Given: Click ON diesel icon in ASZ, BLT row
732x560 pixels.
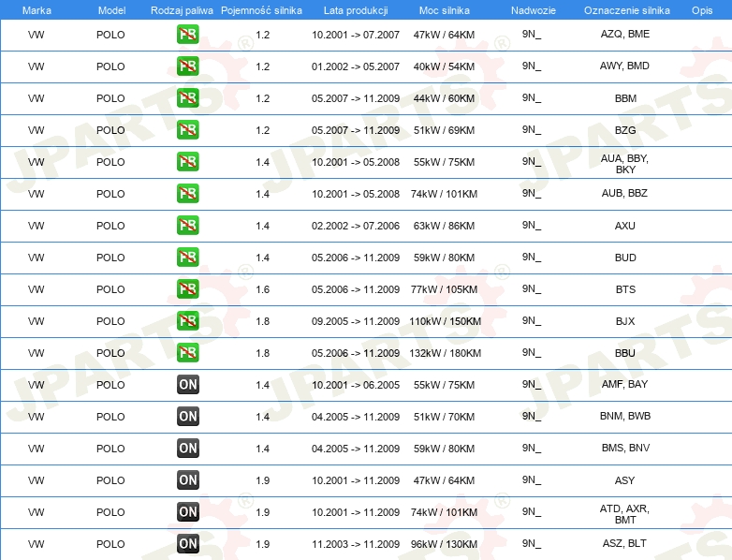Looking at the screenshot, I should click(187, 543).
